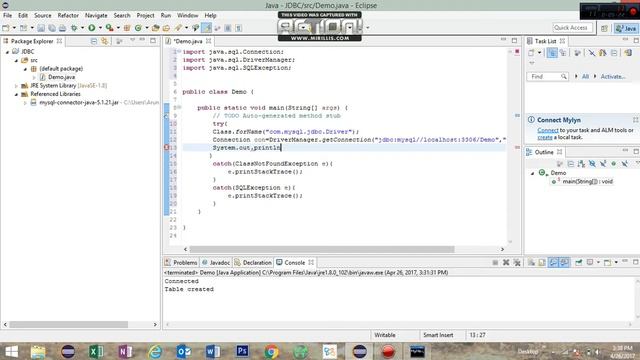Open the New wizard dropdown arrow in toolbar

click(x=14, y=28)
